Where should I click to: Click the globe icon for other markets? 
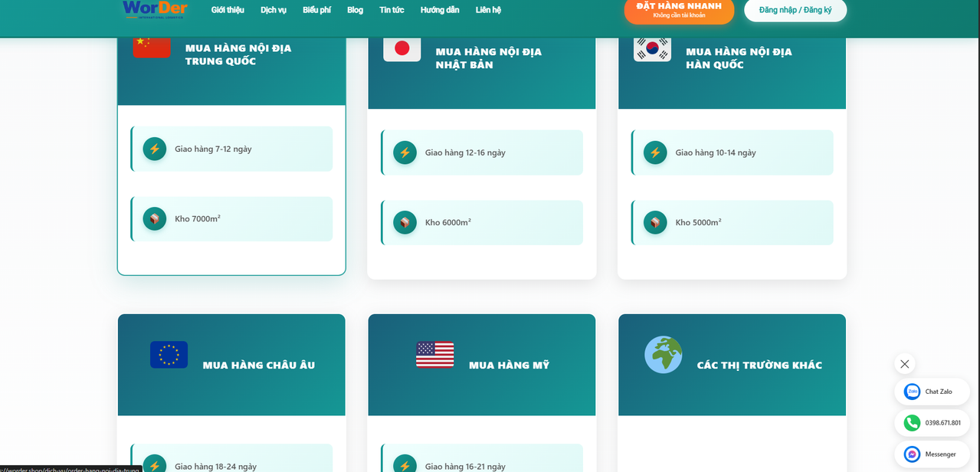(663, 355)
